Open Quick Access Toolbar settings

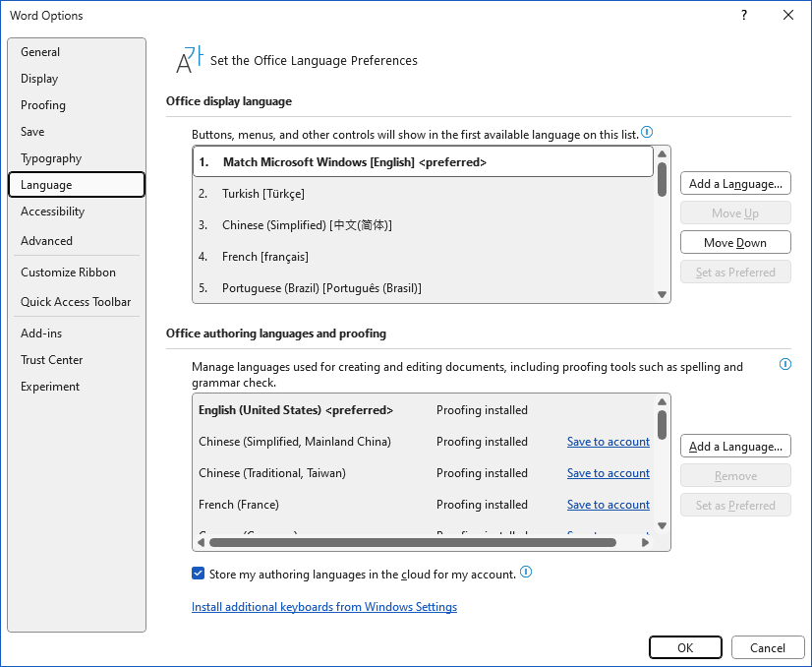(x=77, y=302)
